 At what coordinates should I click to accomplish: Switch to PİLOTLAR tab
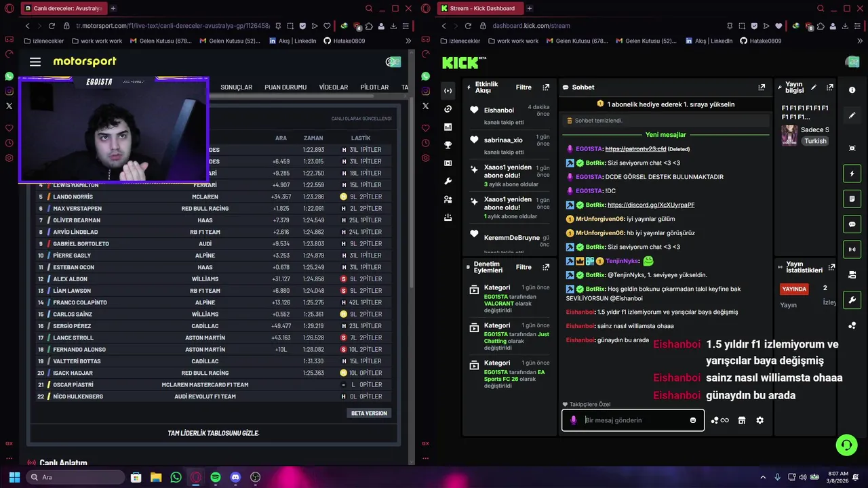pyautogui.click(x=374, y=87)
